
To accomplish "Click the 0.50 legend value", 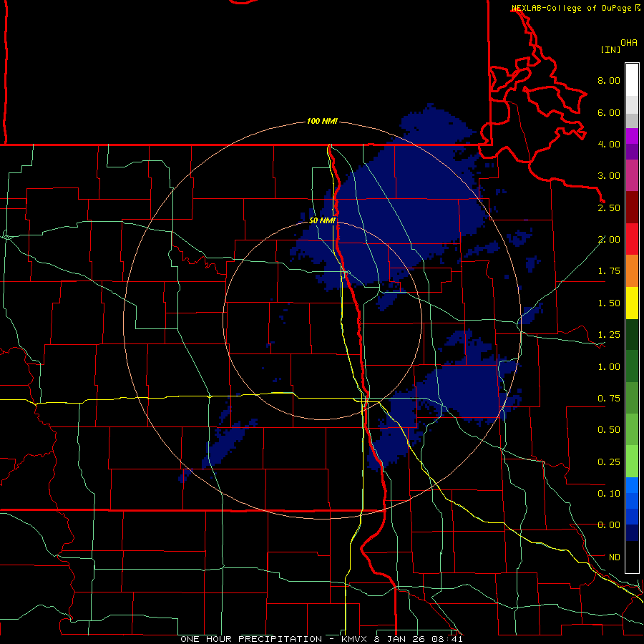I will (609, 430).
